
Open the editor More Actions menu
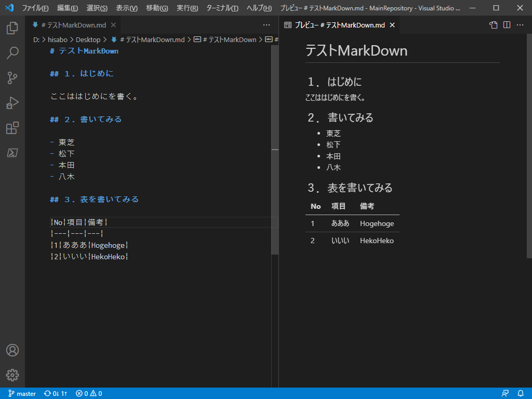(x=267, y=24)
